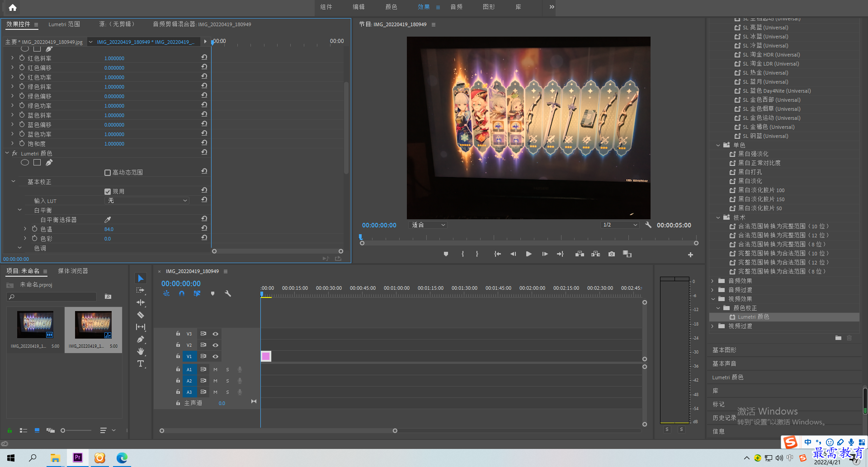Select the Pen tool in timeline toolbar
Screen dimensions: 868x467
point(141,339)
